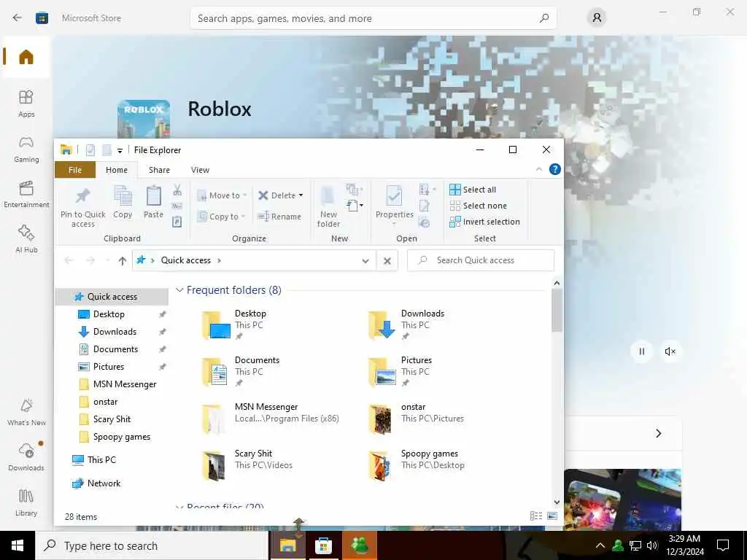Click the Rename button in Organize group
747x560 pixels.
tap(279, 217)
